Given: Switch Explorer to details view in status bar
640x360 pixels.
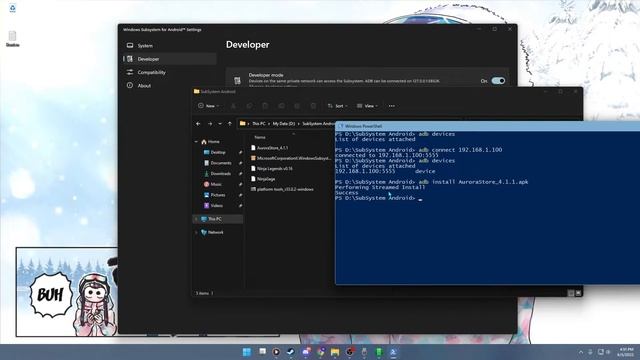Looking at the screenshot, I should [571, 293].
